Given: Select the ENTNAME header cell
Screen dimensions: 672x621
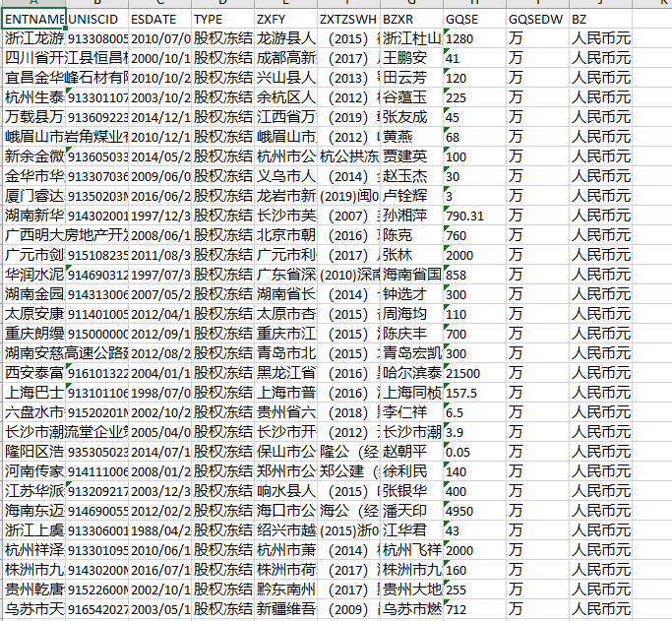Looking at the screenshot, I should click(33, 19).
